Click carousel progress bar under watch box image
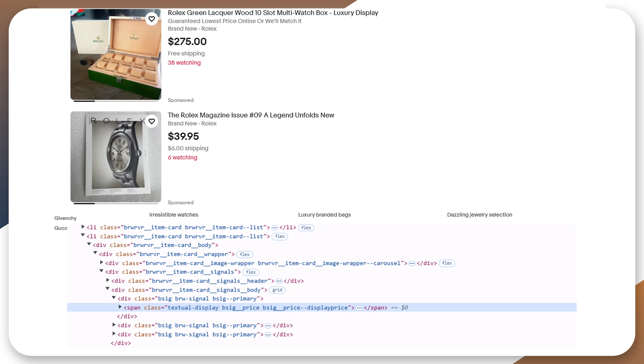The height and width of the screenshot is (364, 644). click(x=116, y=101)
